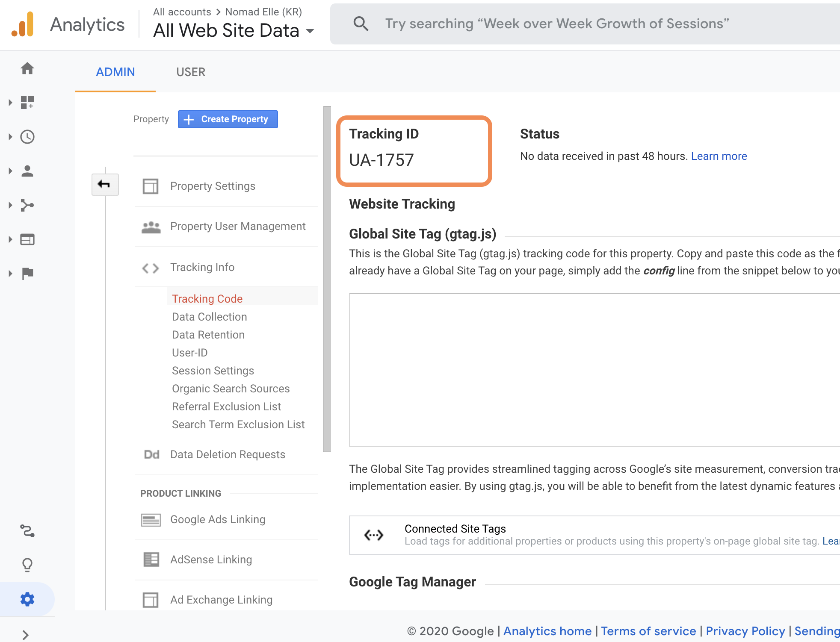Image resolution: width=840 pixels, height=642 pixels.
Task: Click the All accounts breadcrumb
Action: click(x=182, y=12)
